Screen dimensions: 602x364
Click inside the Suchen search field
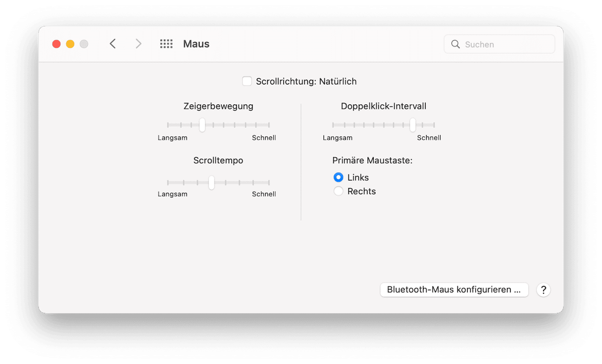505,45
